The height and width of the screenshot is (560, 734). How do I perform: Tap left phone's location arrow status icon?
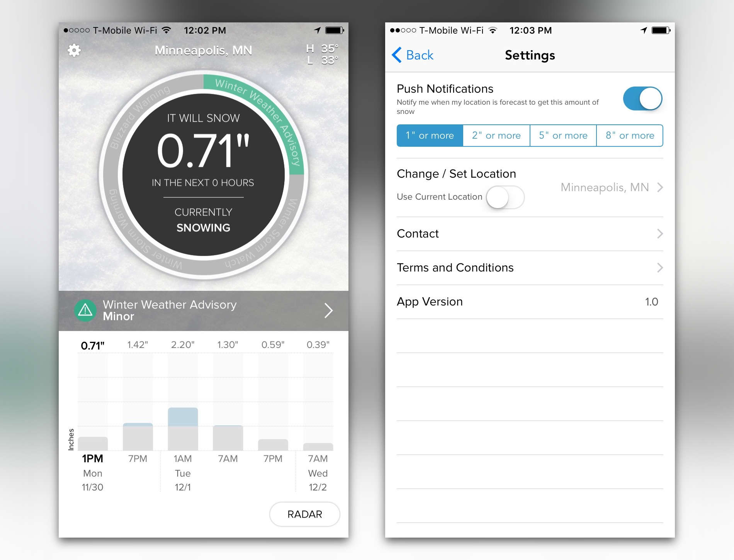coord(317,30)
